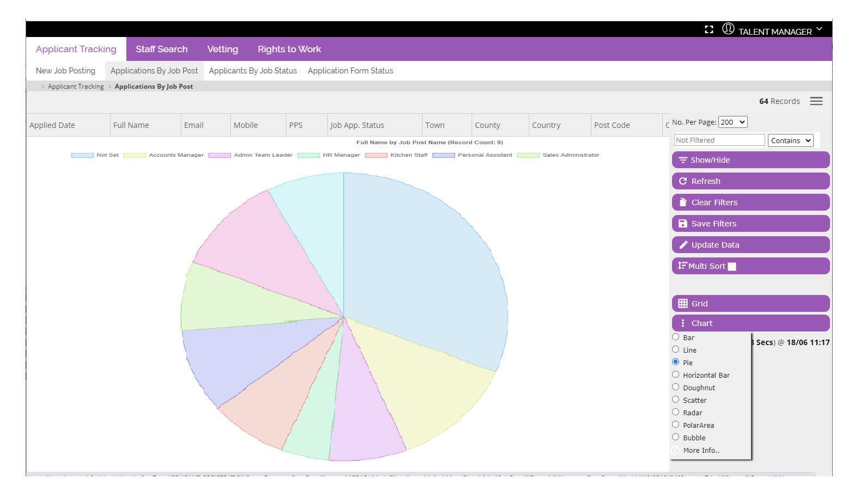Image resolution: width=867 pixels, height=504 pixels.
Task: Switch to the Vetting tab
Action: [223, 49]
